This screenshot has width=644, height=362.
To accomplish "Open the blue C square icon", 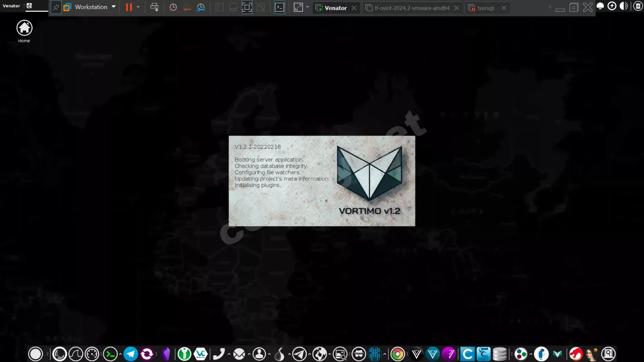I will click(x=467, y=354).
